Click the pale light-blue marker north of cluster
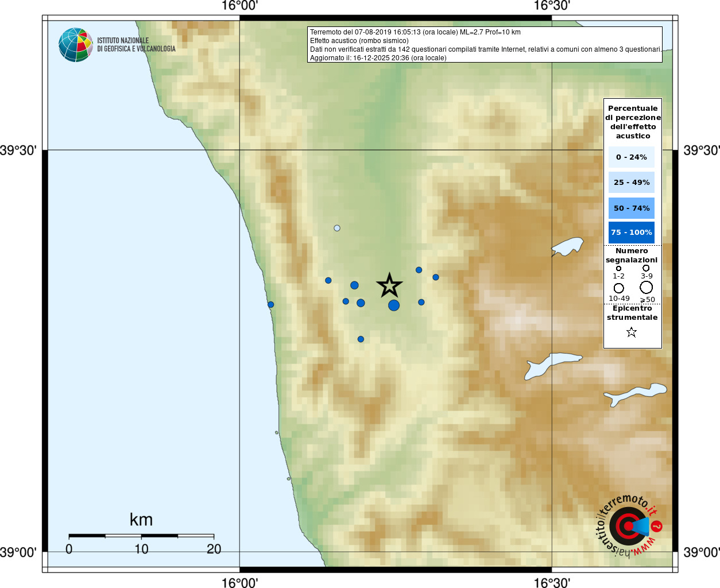The height and width of the screenshot is (588, 720). (x=337, y=228)
